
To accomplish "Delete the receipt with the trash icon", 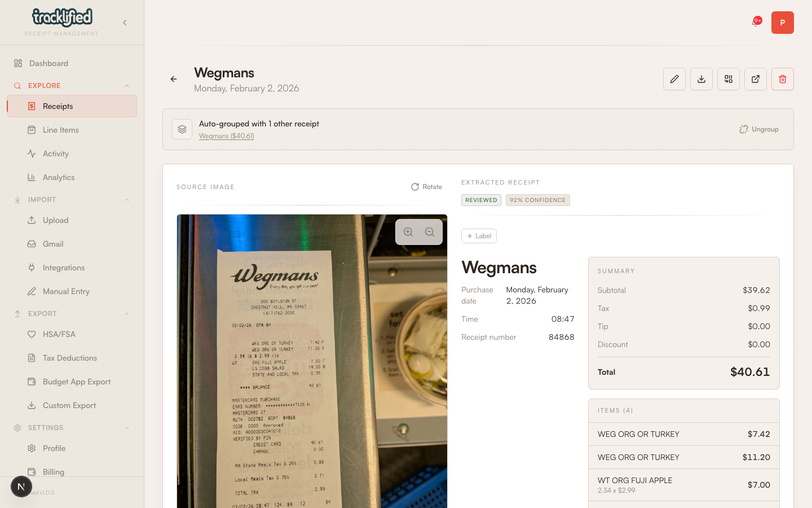I will [x=783, y=79].
